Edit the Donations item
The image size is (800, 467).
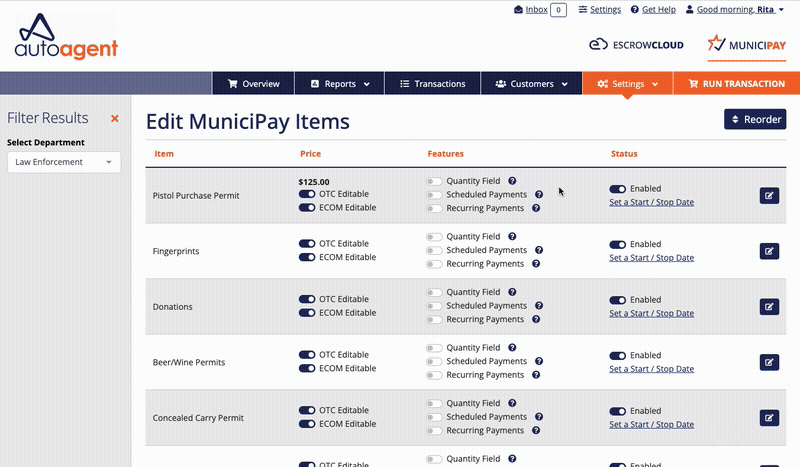pos(769,307)
